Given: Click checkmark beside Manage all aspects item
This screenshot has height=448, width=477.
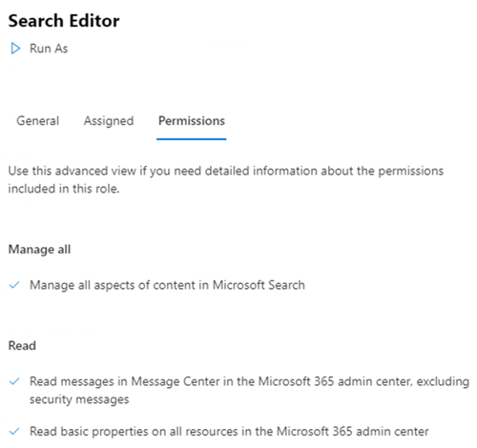Looking at the screenshot, I should coord(14,285).
